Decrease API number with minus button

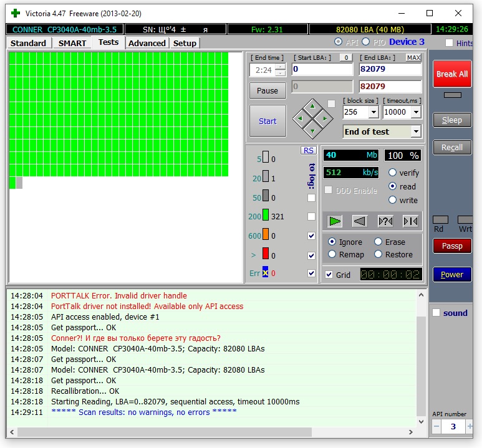click(x=436, y=426)
